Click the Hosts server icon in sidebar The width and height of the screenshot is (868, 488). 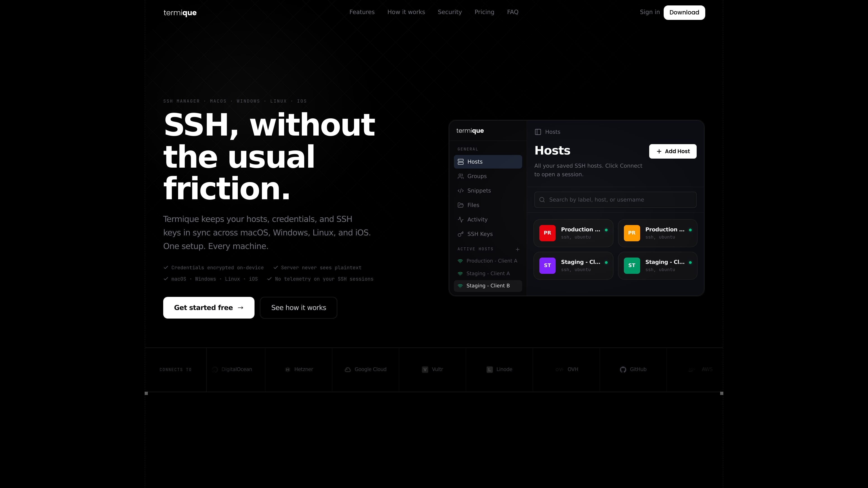click(x=461, y=162)
